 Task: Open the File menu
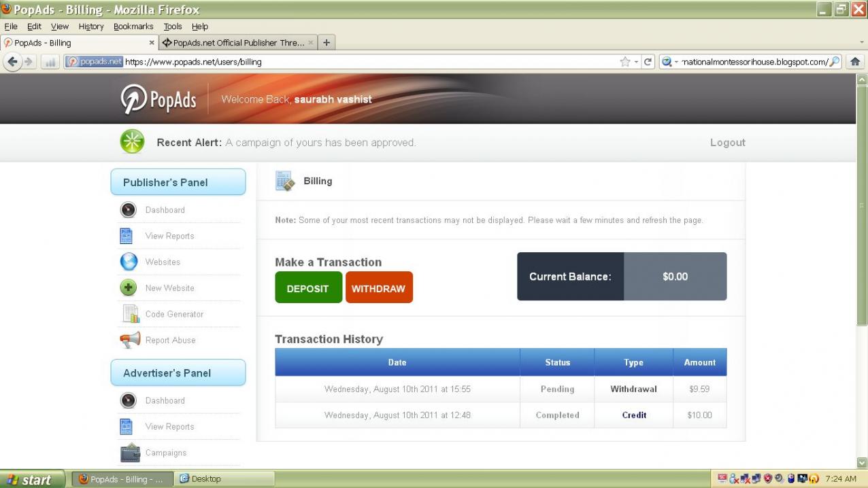(11, 27)
